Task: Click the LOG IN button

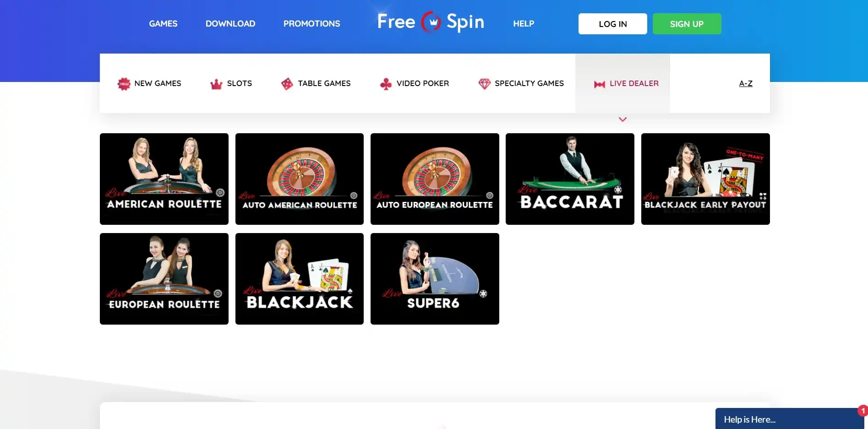Action: coord(612,24)
